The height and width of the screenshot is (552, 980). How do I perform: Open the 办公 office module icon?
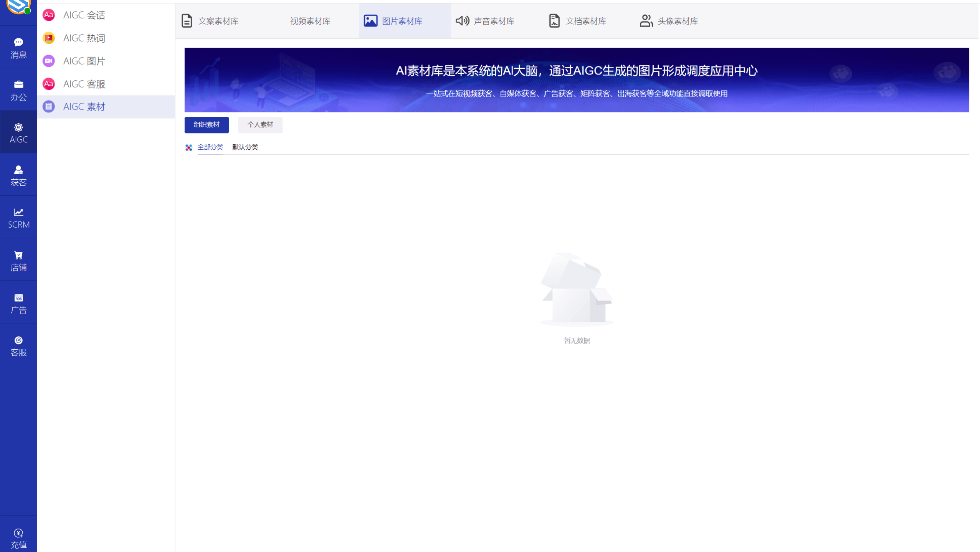click(18, 90)
